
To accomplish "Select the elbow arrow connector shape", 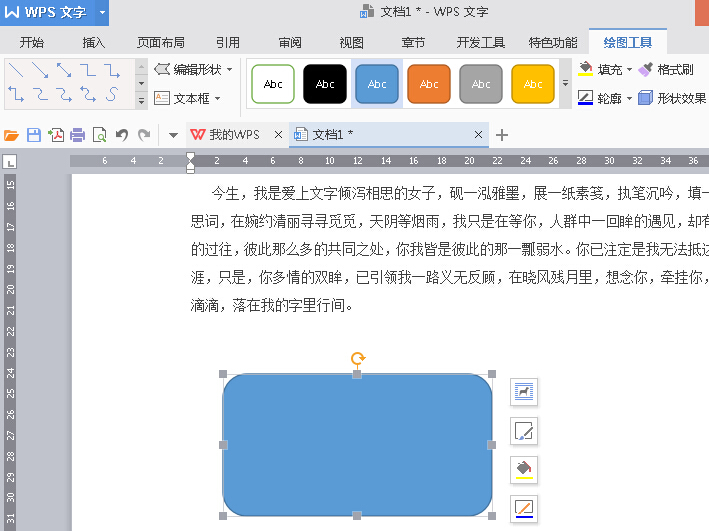I will (112, 70).
